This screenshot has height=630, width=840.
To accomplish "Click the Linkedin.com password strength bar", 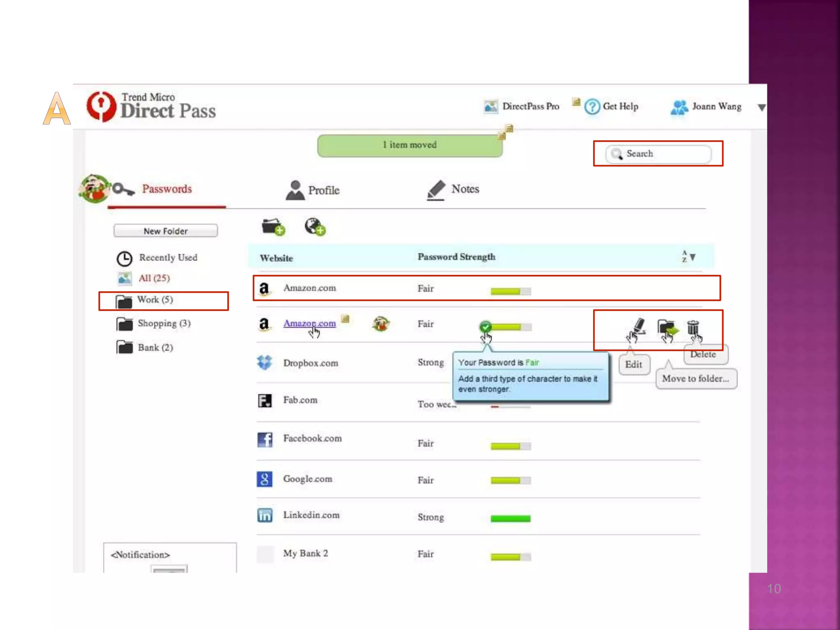I will [510, 519].
